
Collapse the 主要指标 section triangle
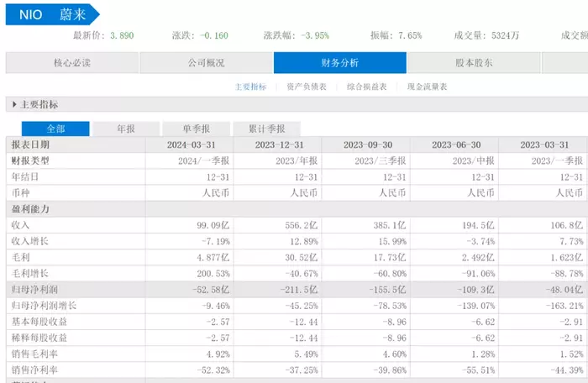coord(13,105)
